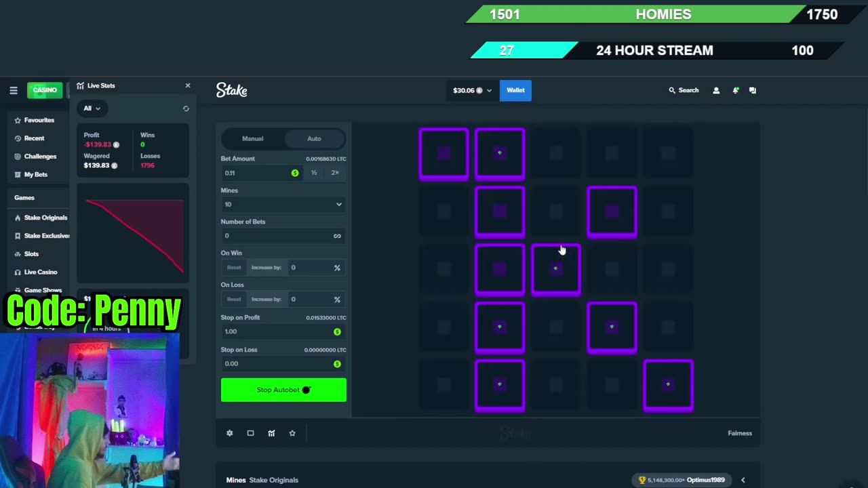The height and width of the screenshot is (488, 868).
Task: Click the Number of Bets input field
Action: [x=283, y=236]
